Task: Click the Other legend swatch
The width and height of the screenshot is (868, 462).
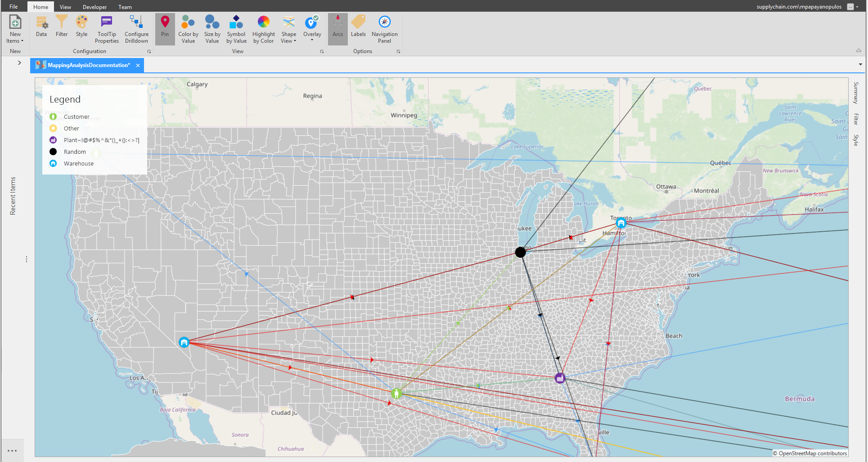Action: click(x=53, y=128)
